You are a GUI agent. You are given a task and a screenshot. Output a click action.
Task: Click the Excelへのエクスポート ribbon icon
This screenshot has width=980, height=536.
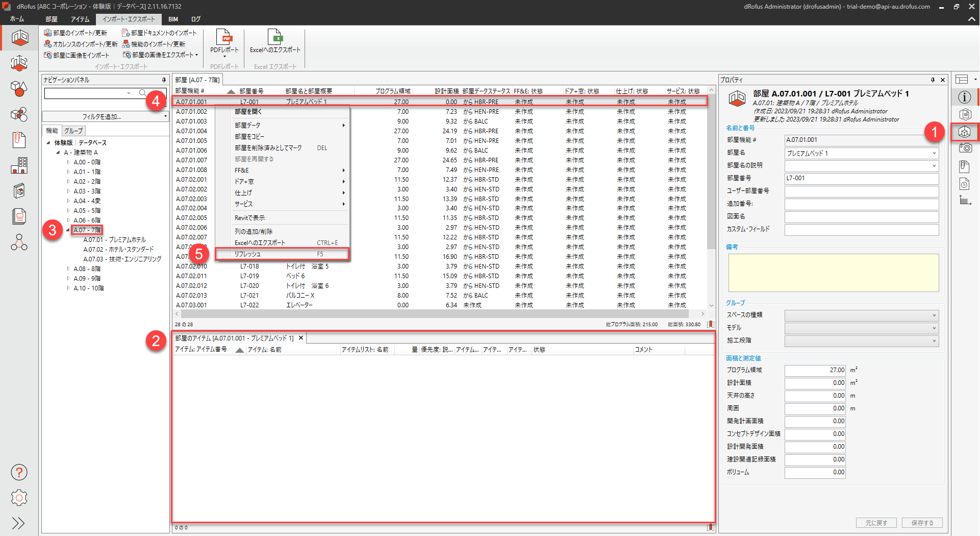pos(275,37)
